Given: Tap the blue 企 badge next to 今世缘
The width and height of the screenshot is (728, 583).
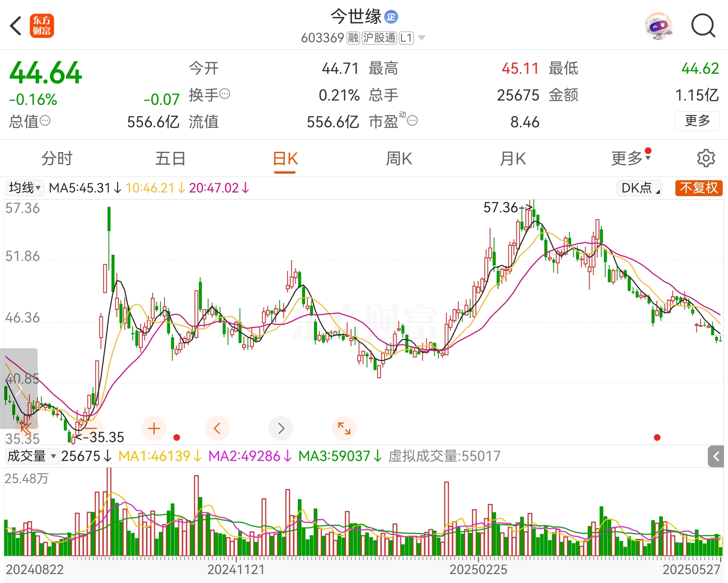Looking at the screenshot, I should pyautogui.click(x=391, y=17).
